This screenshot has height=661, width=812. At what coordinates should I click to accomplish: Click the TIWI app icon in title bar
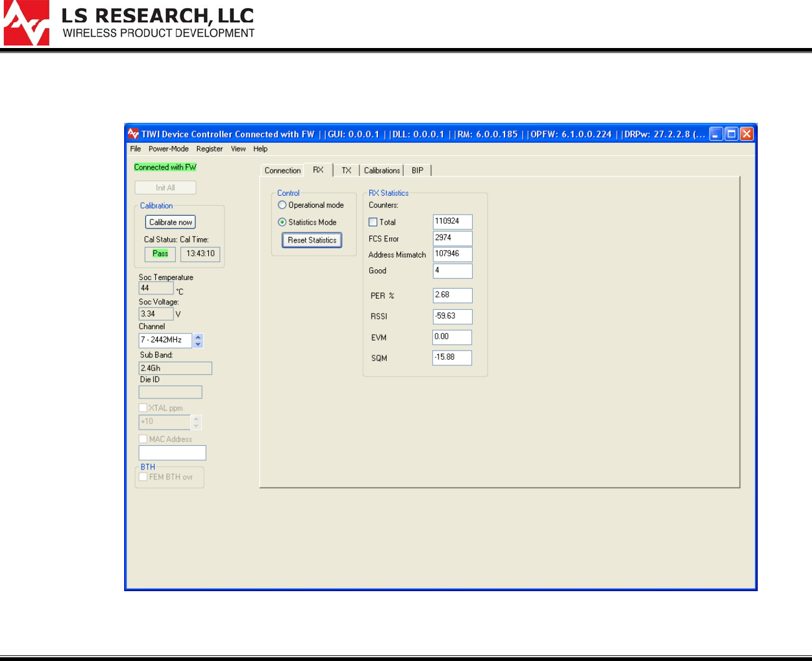(133, 134)
